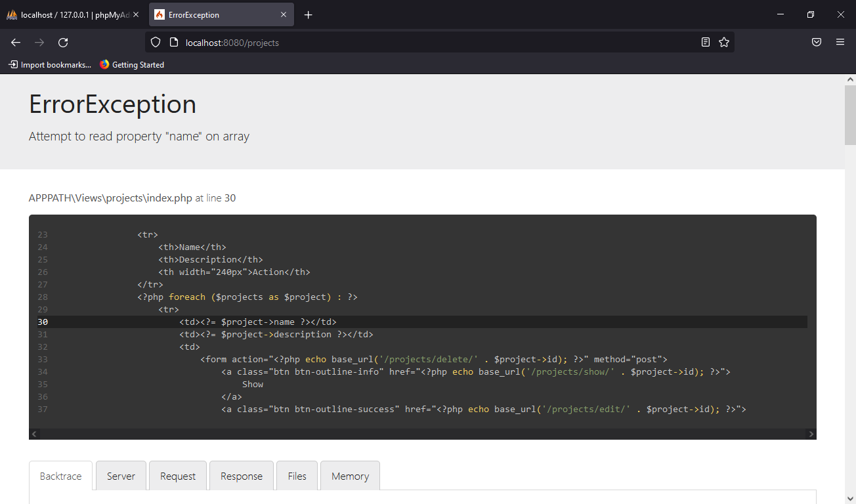
Task: Open the Getting Started bookmark
Action: coord(132,64)
